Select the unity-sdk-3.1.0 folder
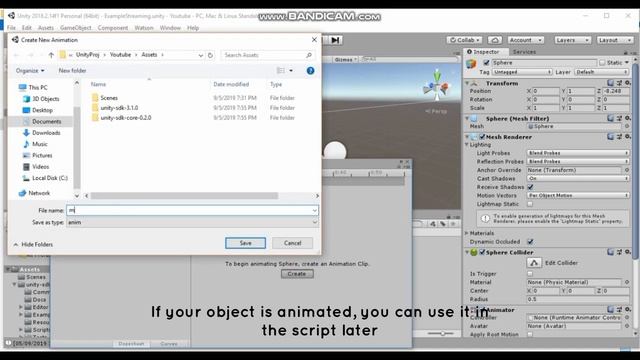 pyautogui.click(x=119, y=108)
